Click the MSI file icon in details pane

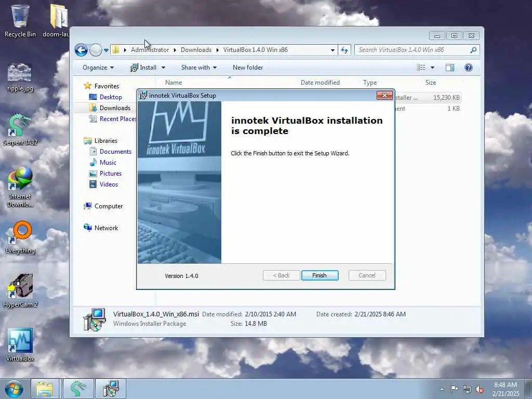(x=95, y=319)
